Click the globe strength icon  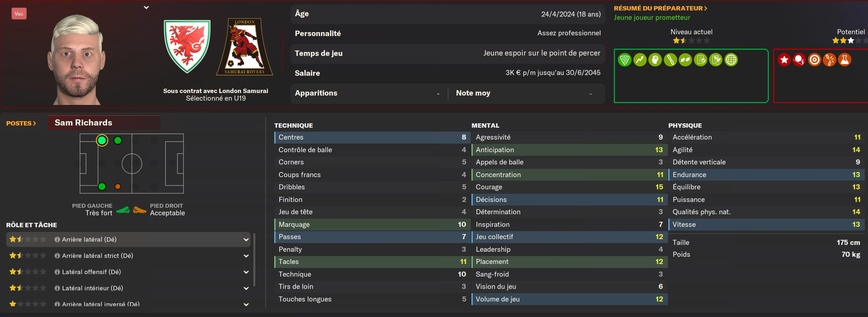[731, 60]
